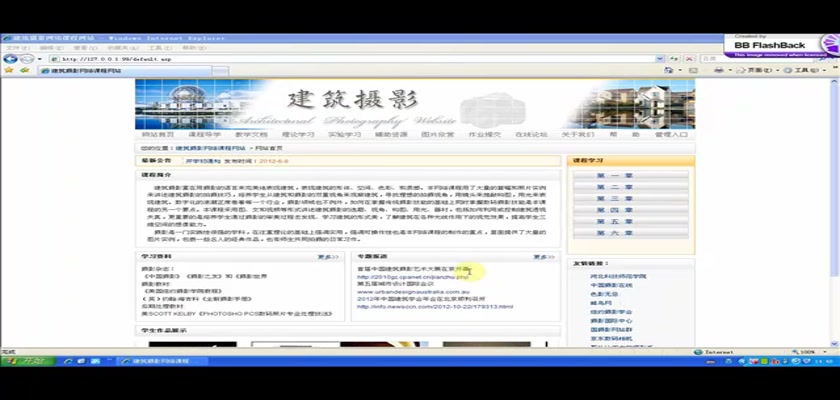Go back with the Back arrow button
The image size is (840, 400).
pos(10,59)
